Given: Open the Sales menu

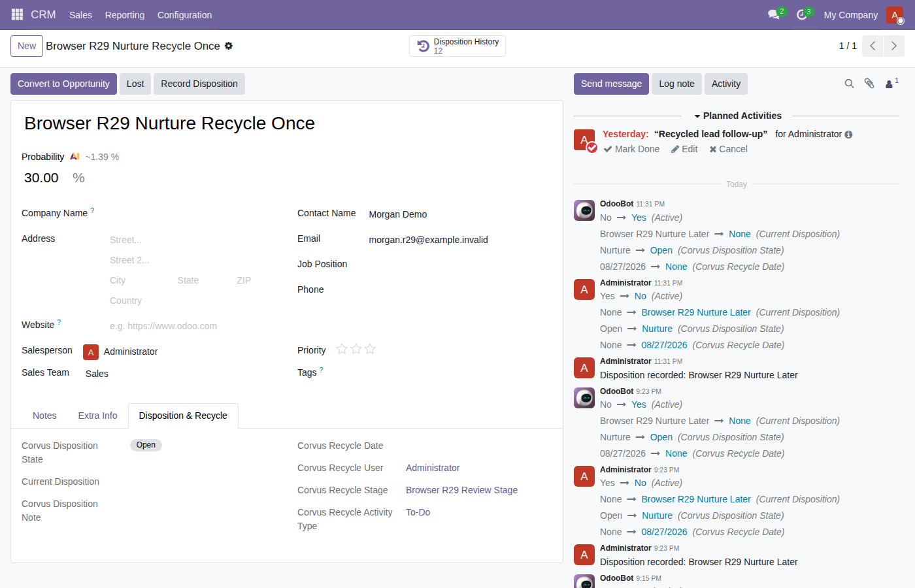Looking at the screenshot, I should [80, 14].
